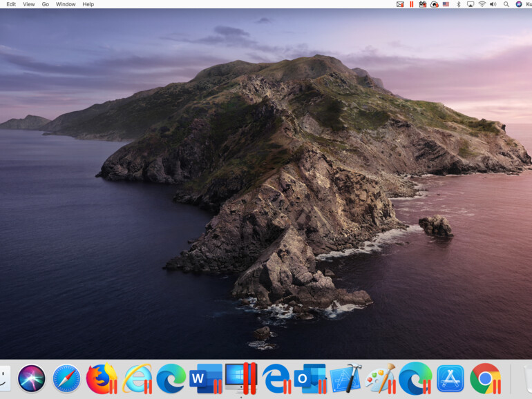Open Microsoft Word from the Dock
The image size is (532, 399).
tap(206, 378)
